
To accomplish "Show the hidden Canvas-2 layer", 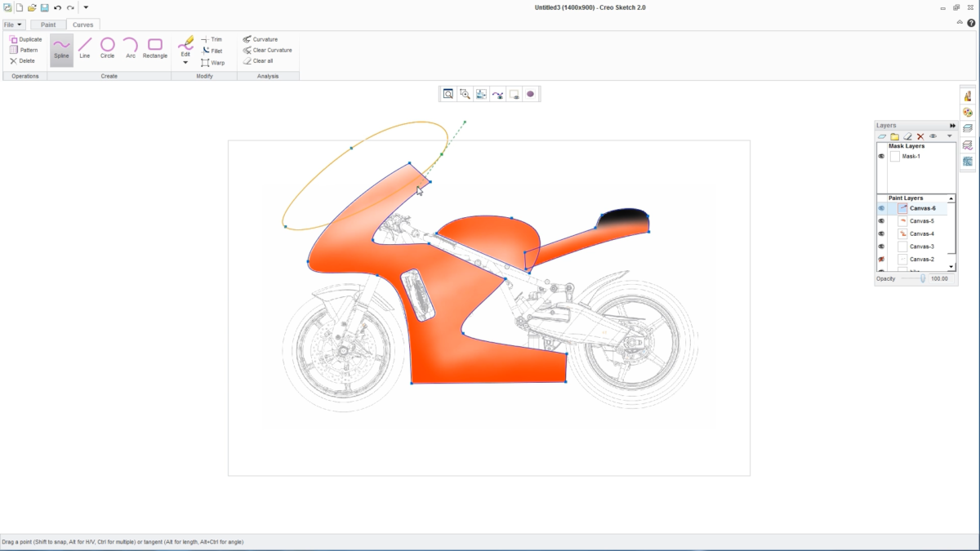I will (x=881, y=260).
